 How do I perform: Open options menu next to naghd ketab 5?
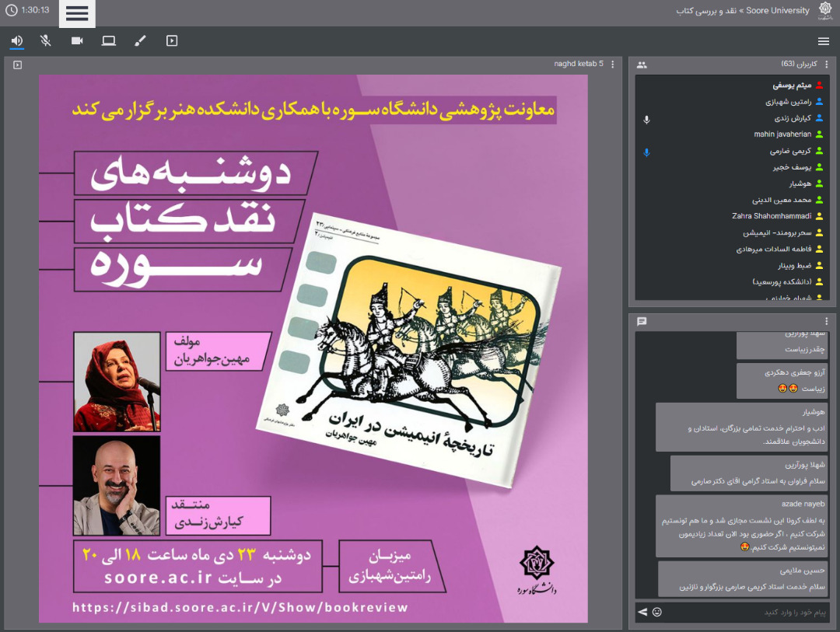[x=613, y=65]
